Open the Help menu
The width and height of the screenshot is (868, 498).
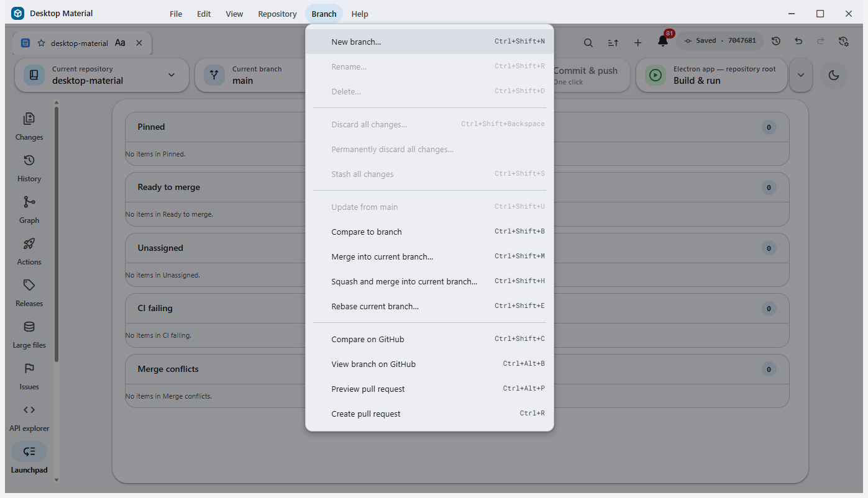point(360,14)
